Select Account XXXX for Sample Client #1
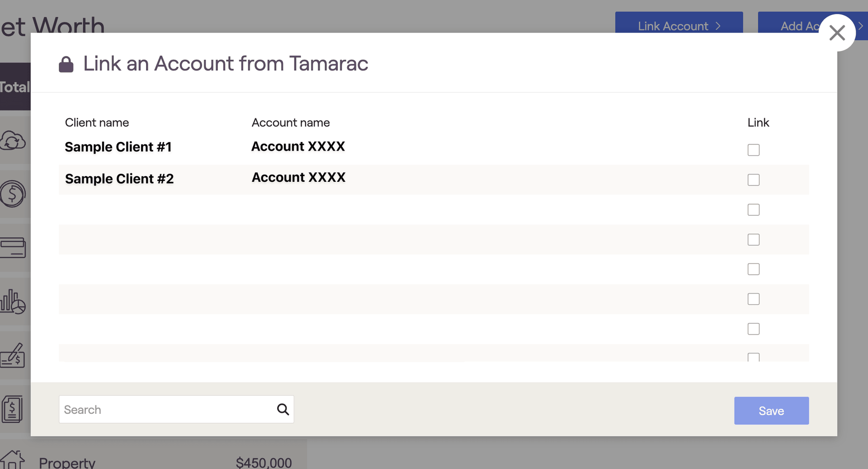Image resolution: width=868 pixels, height=469 pixels. coord(298,147)
